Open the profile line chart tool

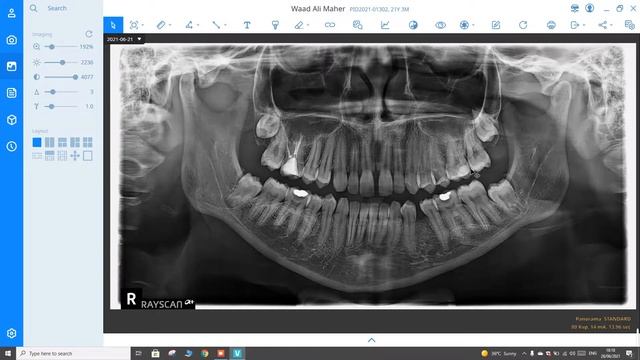click(385, 25)
